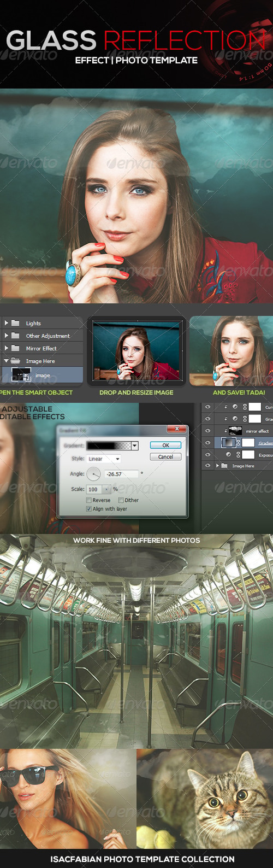Uncheck Align with layer

pyautogui.click(x=88, y=508)
